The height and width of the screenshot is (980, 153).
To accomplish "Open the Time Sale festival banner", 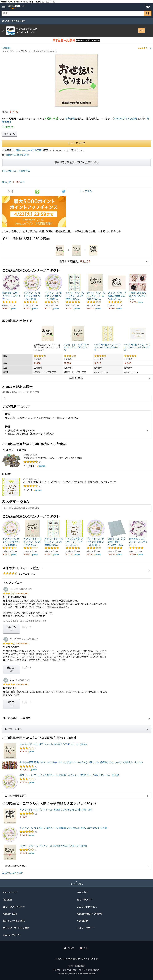I will 76,40.
